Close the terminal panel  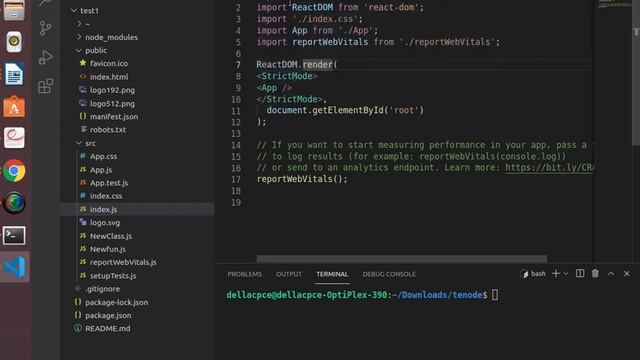click(x=627, y=273)
